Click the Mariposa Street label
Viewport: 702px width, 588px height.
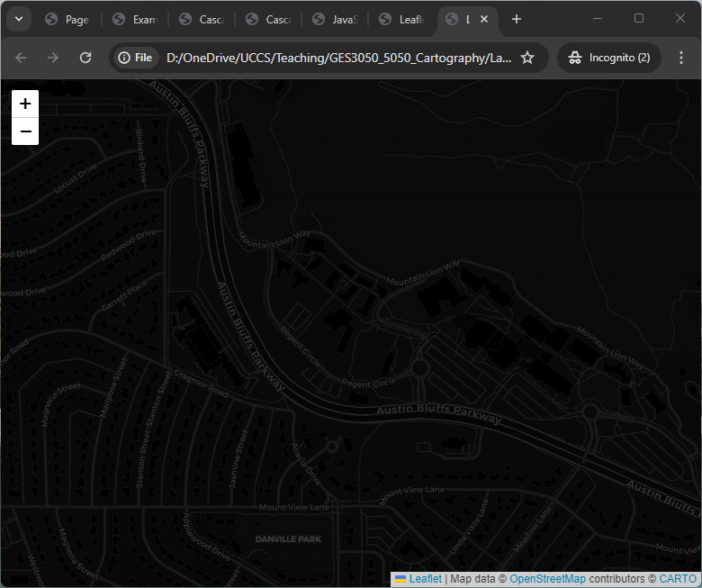coord(113,388)
